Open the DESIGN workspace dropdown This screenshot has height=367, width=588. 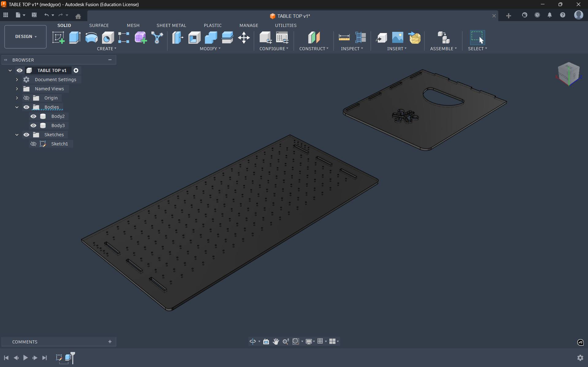click(25, 37)
